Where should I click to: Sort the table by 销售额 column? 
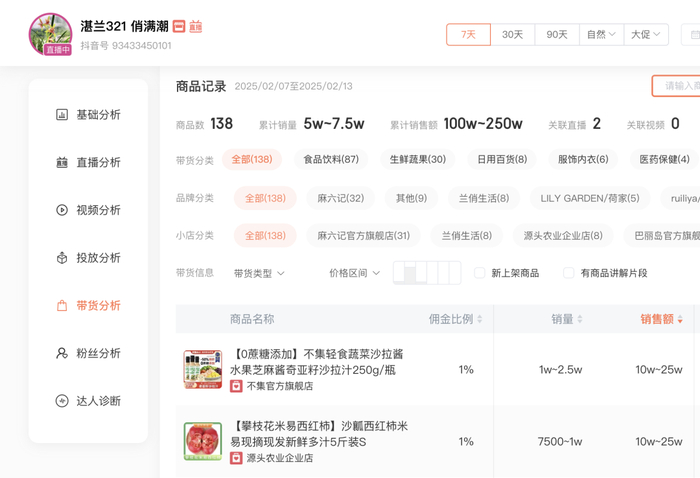[x=662, y=319]
